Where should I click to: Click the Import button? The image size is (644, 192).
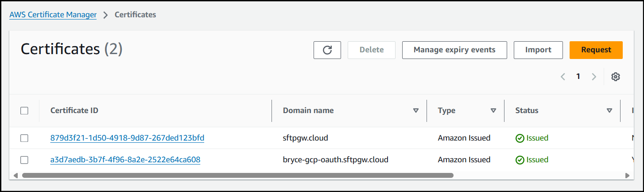(x=538, y=50)
